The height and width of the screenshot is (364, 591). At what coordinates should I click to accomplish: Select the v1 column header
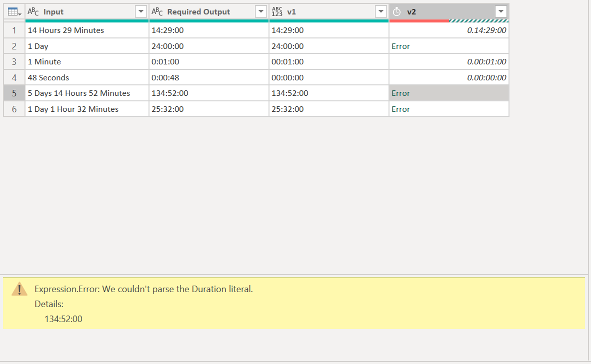click(x=328, y=11)
